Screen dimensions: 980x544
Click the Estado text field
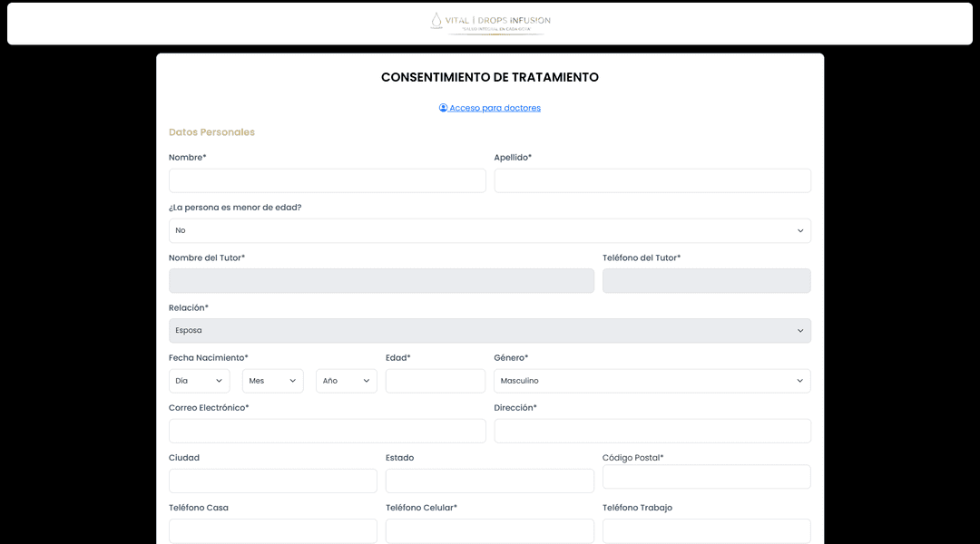pyautogui.click(x=489, y=481)
